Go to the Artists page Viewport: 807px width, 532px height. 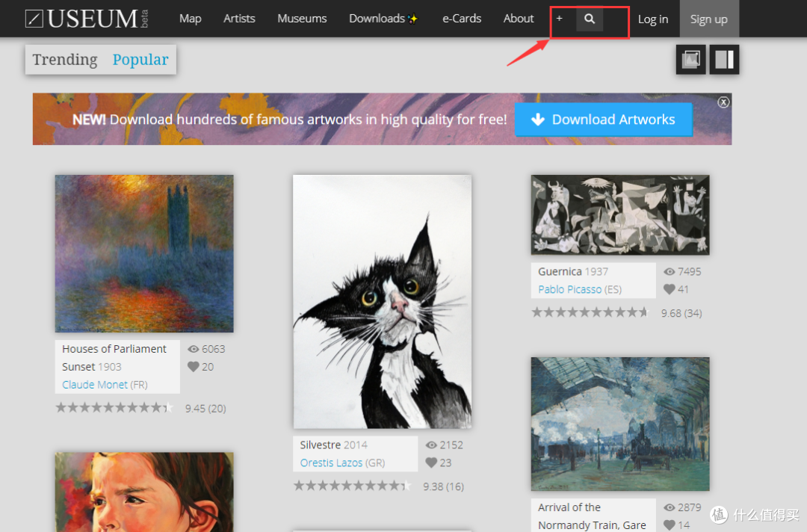239,19
